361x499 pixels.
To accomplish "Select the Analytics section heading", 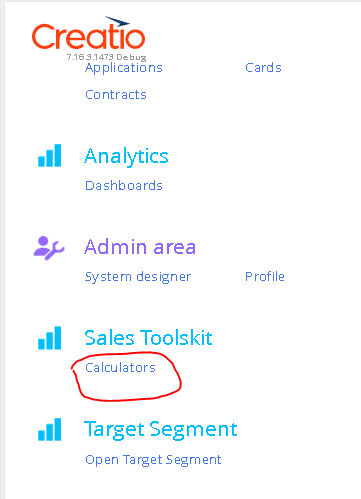I will 126,156.
